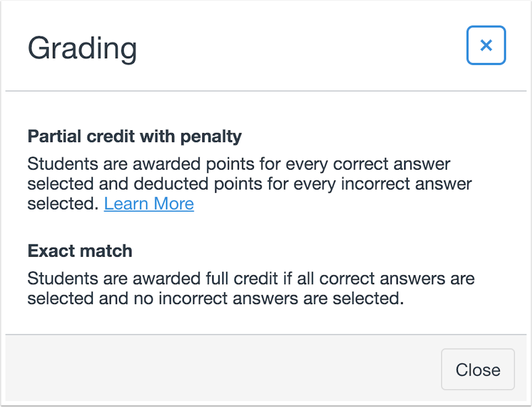The height and width of the screenshot is (407, 532).
Task: Click the Grading dialog title
Action: click(82, 48)
